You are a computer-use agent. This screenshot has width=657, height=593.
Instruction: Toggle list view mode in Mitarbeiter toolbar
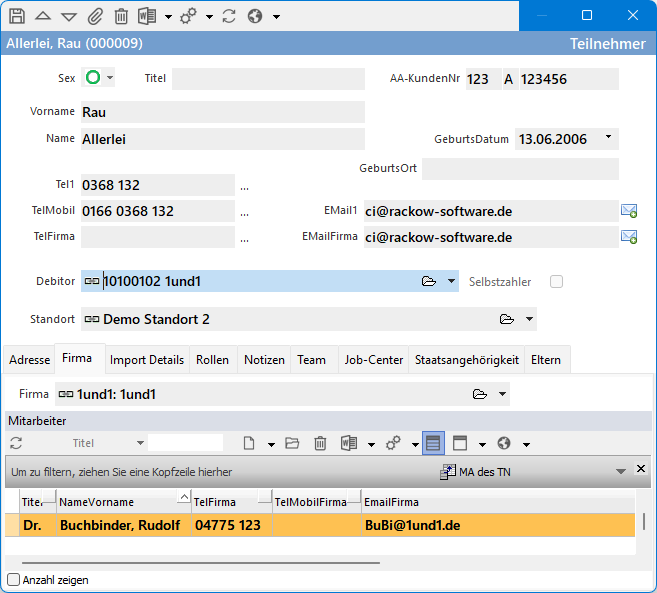433,443
